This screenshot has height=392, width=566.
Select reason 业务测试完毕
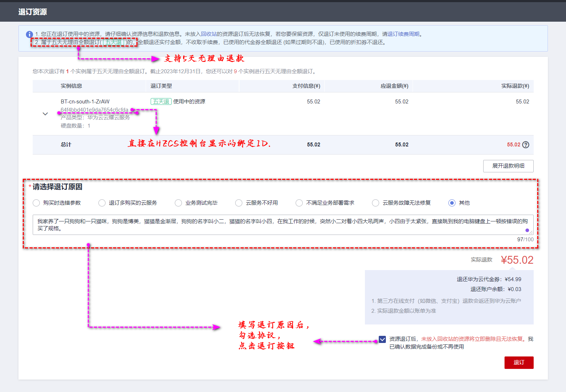[178, 203]
